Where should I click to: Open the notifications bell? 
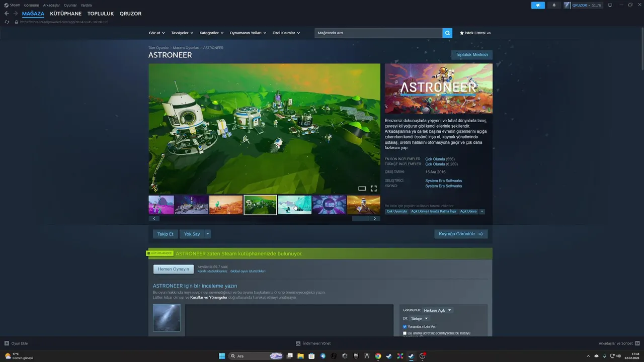tap(554, 5)
